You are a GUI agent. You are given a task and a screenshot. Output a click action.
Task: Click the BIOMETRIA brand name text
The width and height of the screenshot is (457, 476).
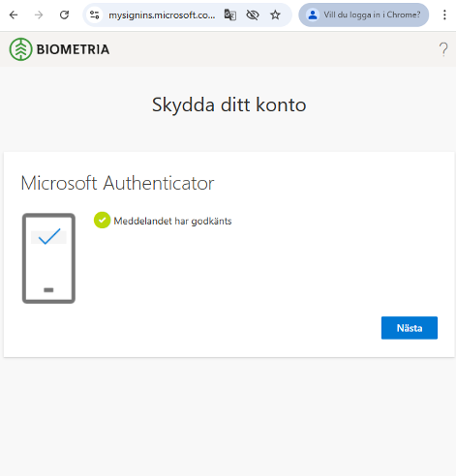73,49
